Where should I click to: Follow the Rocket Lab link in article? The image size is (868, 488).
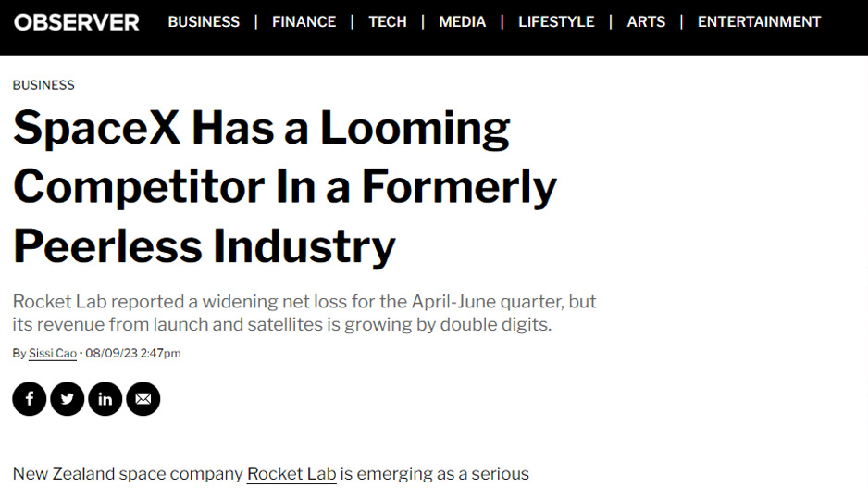coord(291,474)
